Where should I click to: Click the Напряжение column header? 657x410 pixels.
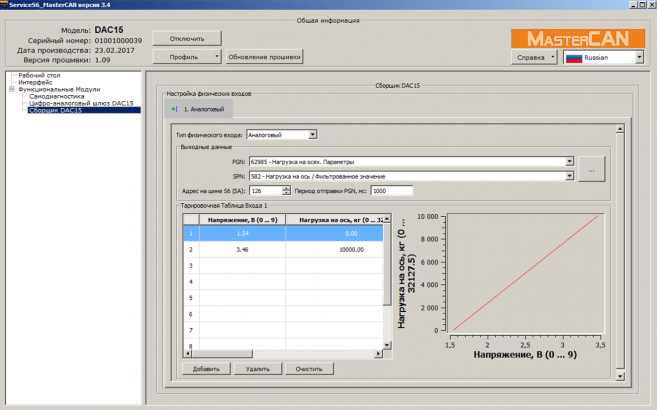(x=243, y=220)
